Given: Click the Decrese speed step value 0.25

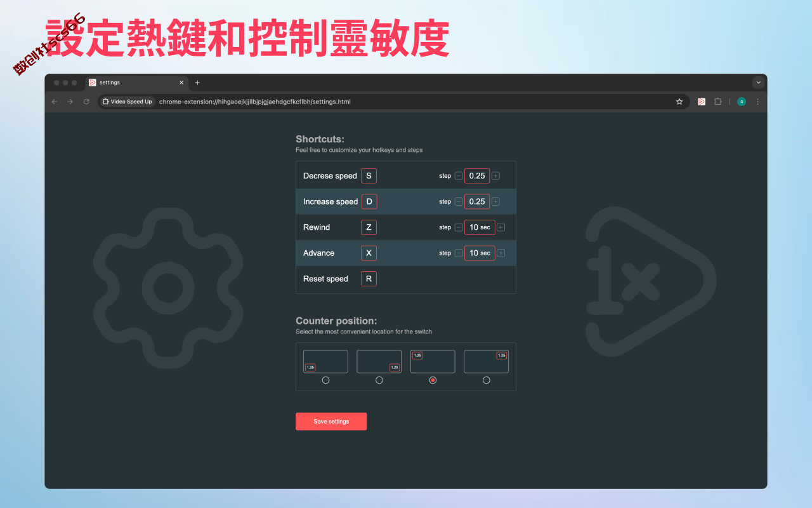Looking at the screenshot, I should pyautogui.click(x=477, y=176).
